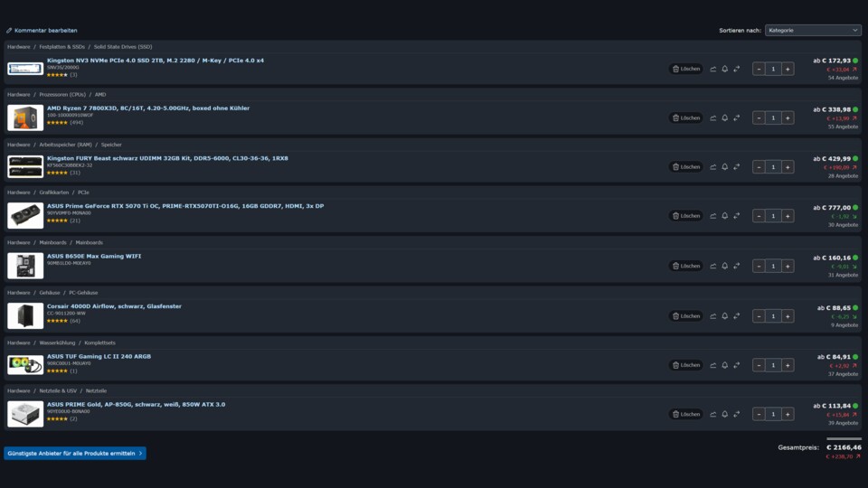The height and width of the screenshot is (488, 868).
Task: Delete Kingston FURY Beast RAM via Löschen
Action: (x=686, y=167)
